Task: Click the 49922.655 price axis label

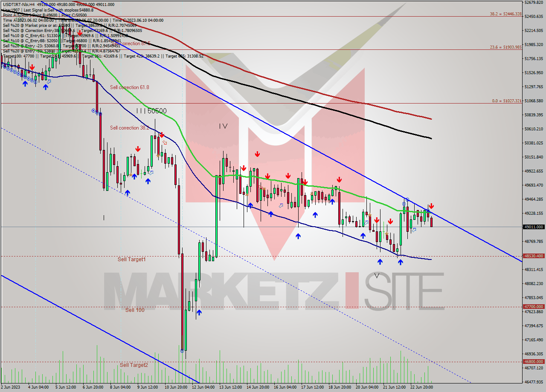Action: (x=534, y=171)
